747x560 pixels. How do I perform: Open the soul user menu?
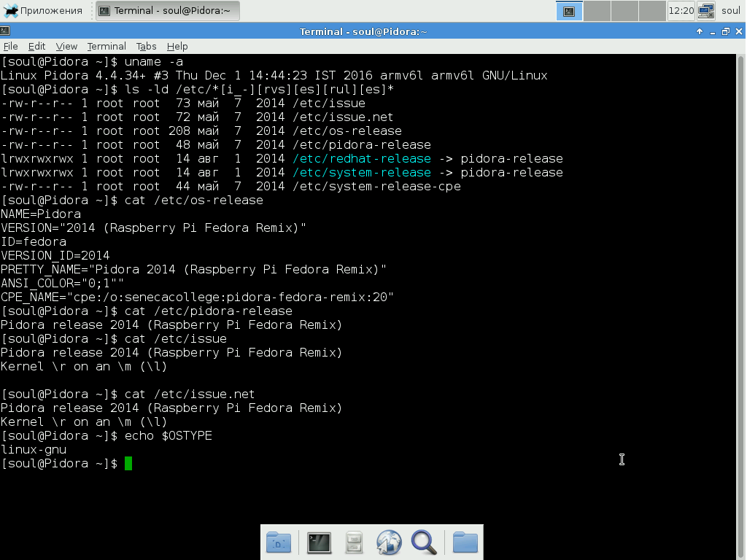[x=731, y=10]
